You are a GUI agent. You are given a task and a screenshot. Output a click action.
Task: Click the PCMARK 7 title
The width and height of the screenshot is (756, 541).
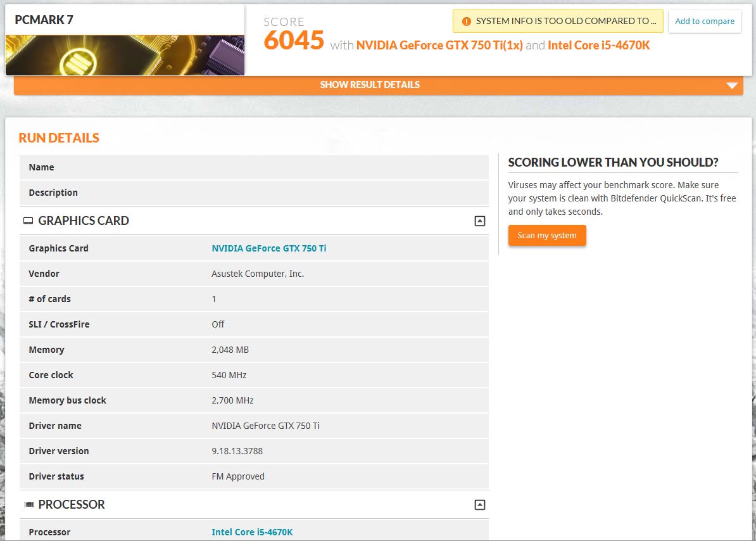[44, 20]
